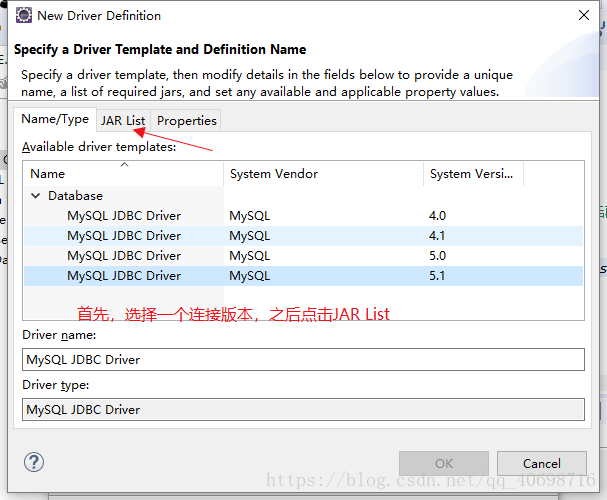Click the Cancel button

tap(542, 463)
